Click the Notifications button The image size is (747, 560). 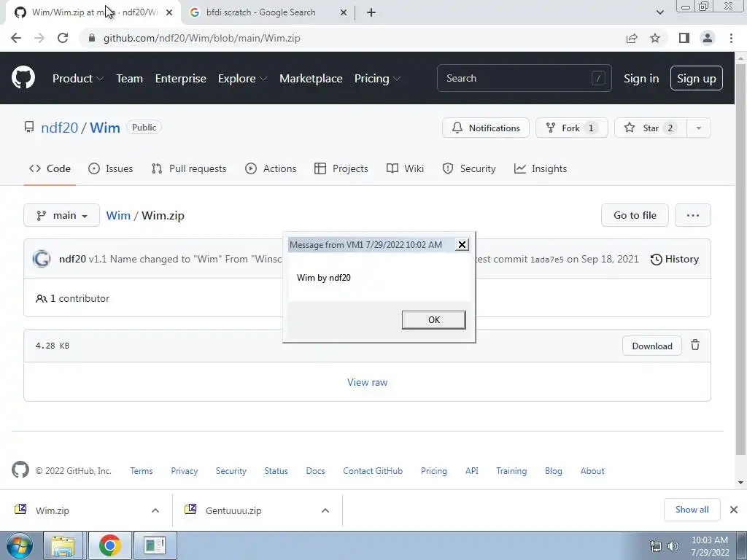pos(485,128)
